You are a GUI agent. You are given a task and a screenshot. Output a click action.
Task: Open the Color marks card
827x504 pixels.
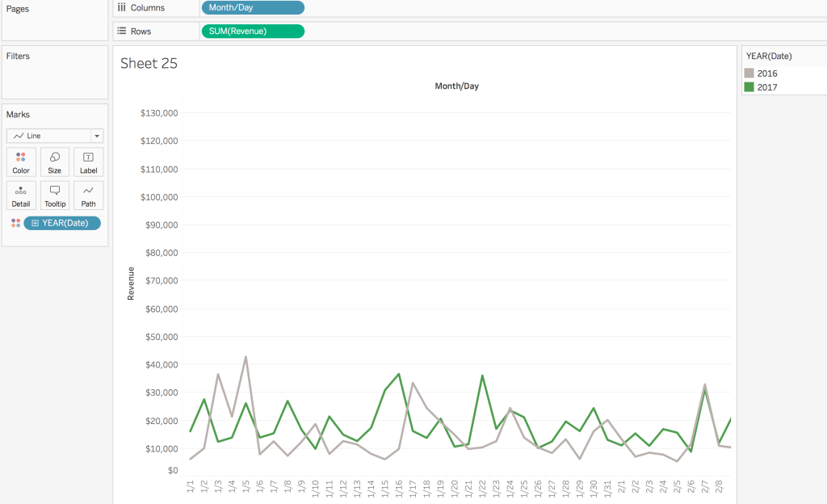click(20, 162)
